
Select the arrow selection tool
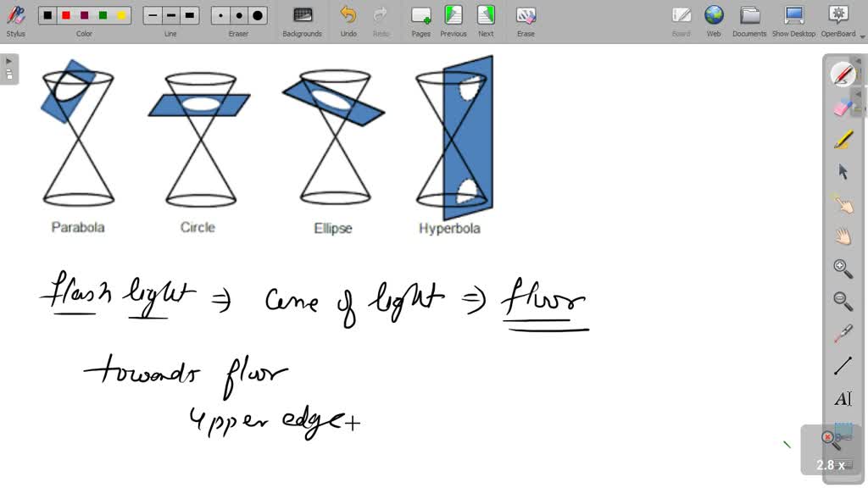[843, 171]
